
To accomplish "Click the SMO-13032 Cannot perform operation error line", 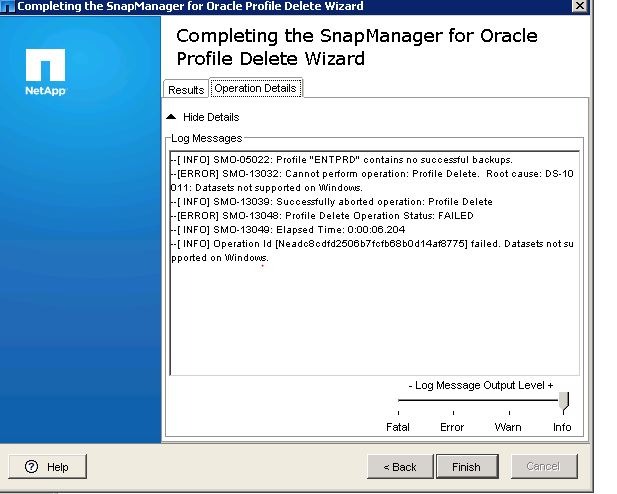I will pyautogui.click(x=372, y=181).
